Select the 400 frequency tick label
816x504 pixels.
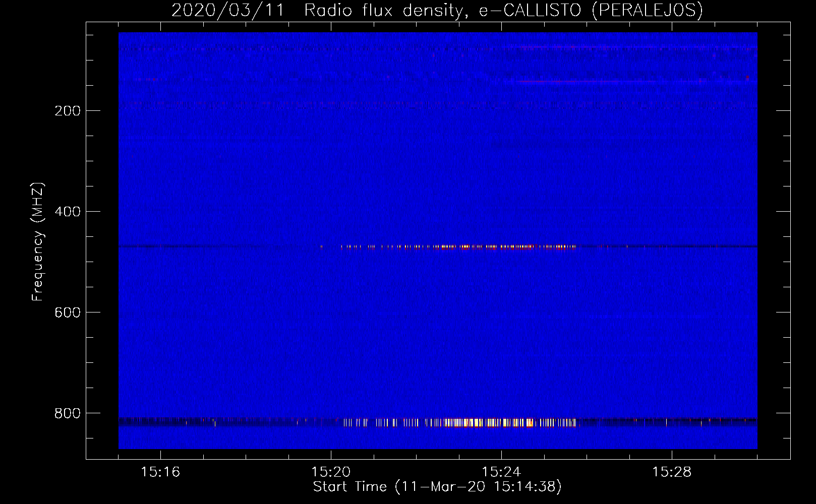click(68, 212)
